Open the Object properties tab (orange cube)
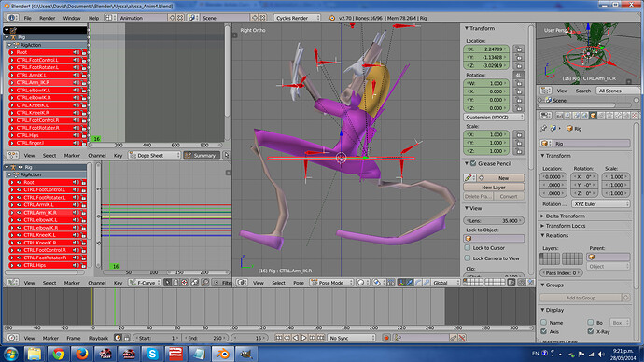 click(593, 116)
